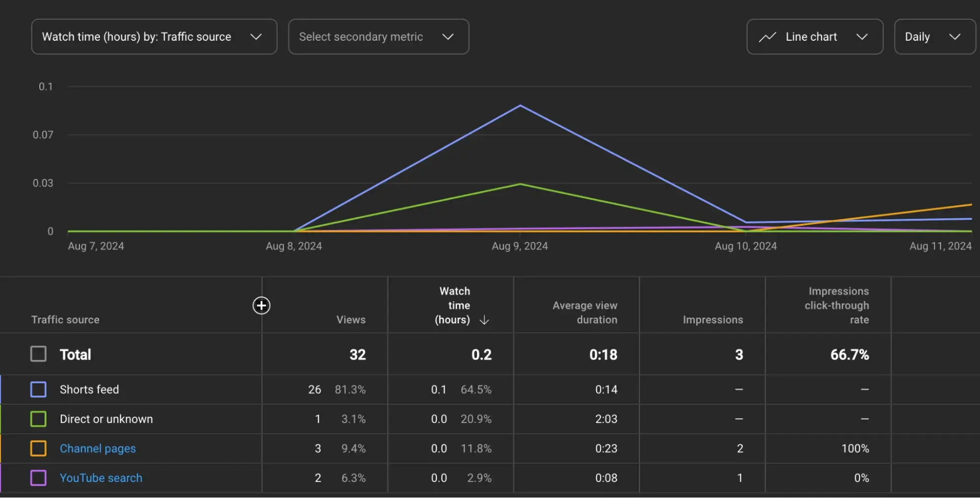Screen dimensions: 980x498
Task: Toggle the Channel pages checkbox
Action: [38, 448]
